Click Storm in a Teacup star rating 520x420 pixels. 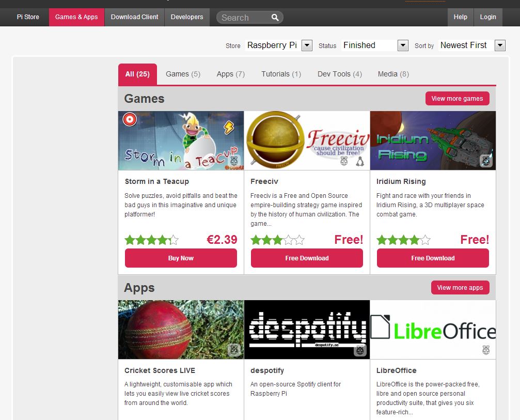point(151,240)
